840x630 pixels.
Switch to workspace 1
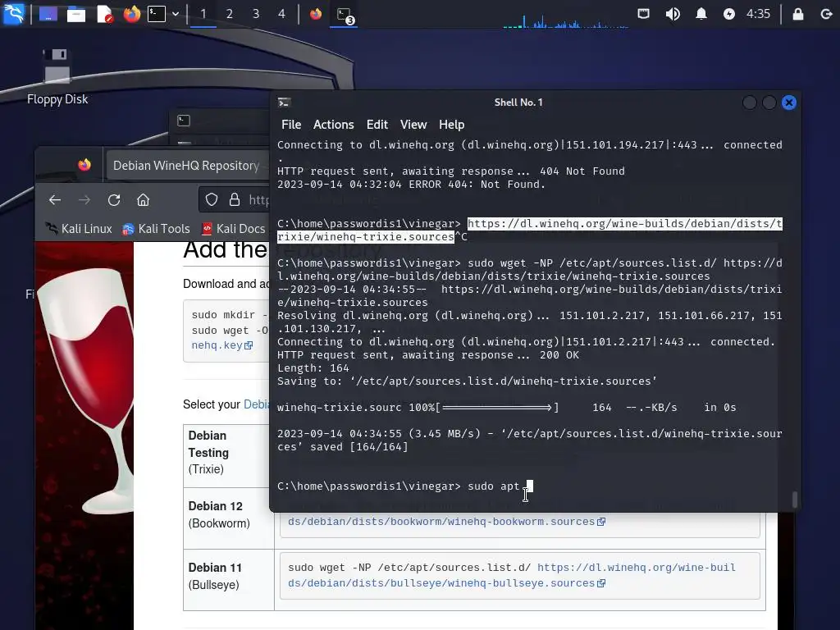pos(203,14)
